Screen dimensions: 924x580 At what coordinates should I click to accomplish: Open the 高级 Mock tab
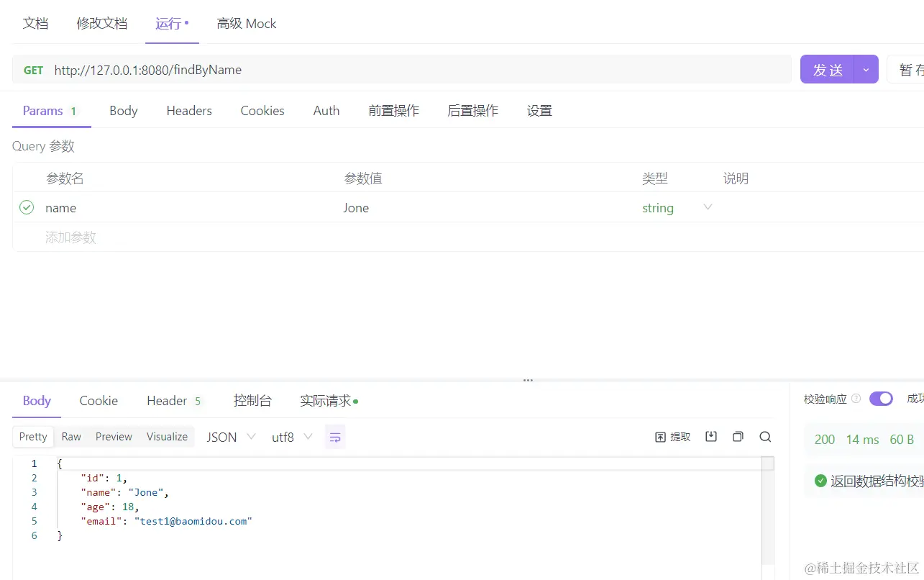[247, 23]
